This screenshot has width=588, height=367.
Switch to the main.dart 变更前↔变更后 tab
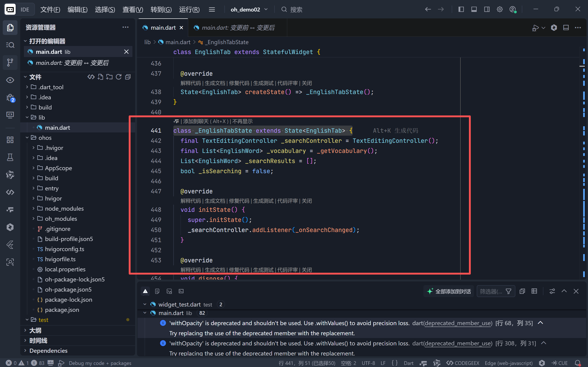tap(238, 28)
